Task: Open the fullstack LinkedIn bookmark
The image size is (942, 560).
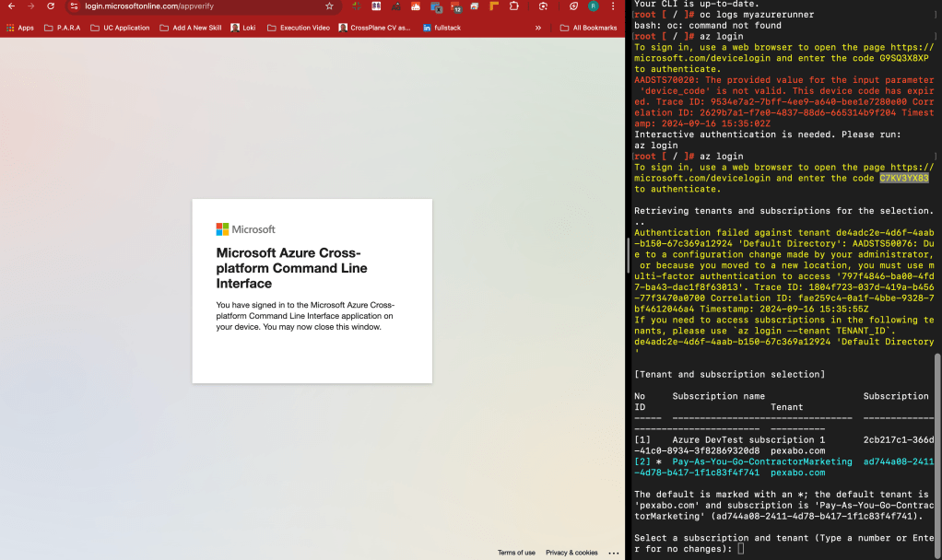Action: tap(442, 28)
